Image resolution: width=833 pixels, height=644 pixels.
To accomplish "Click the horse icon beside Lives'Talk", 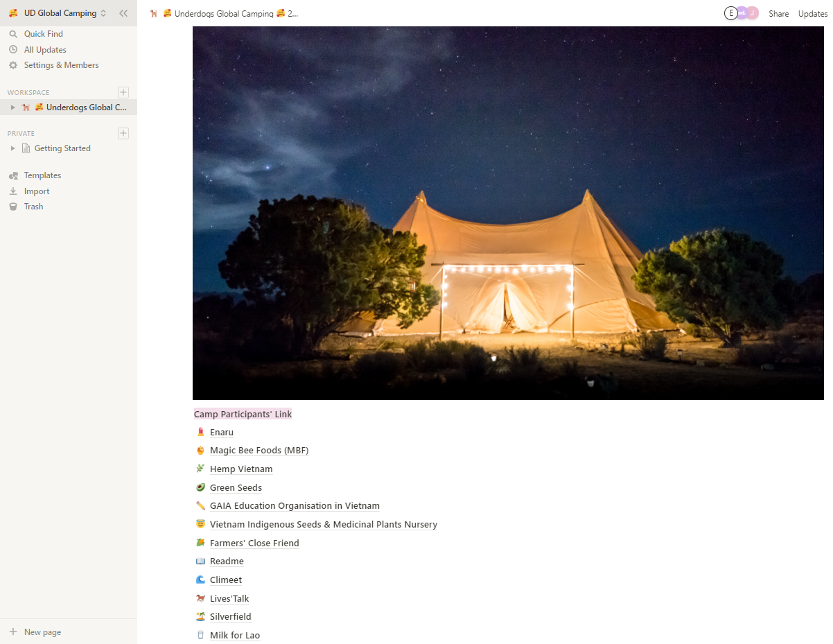I will click(200, 599).
